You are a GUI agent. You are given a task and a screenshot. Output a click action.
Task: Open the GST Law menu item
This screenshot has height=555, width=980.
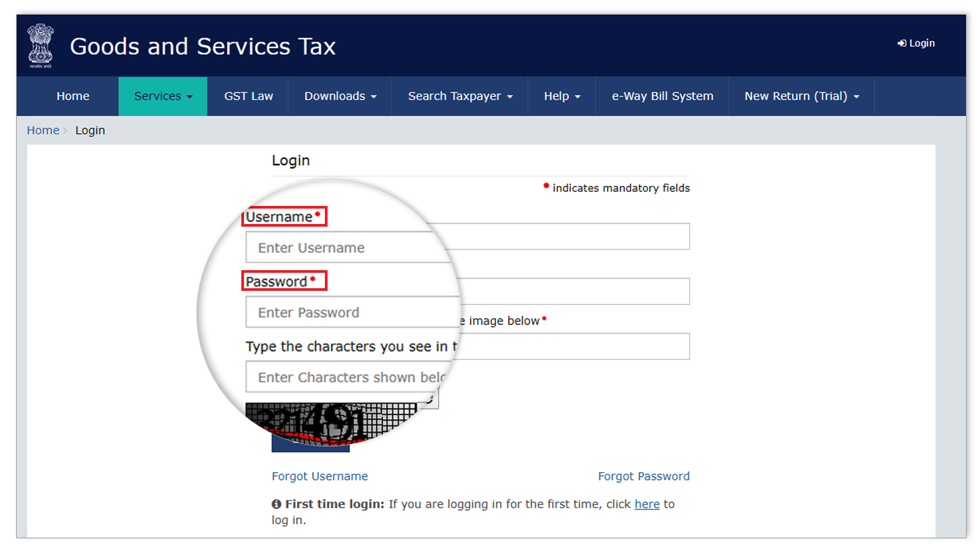coord(249,96)
